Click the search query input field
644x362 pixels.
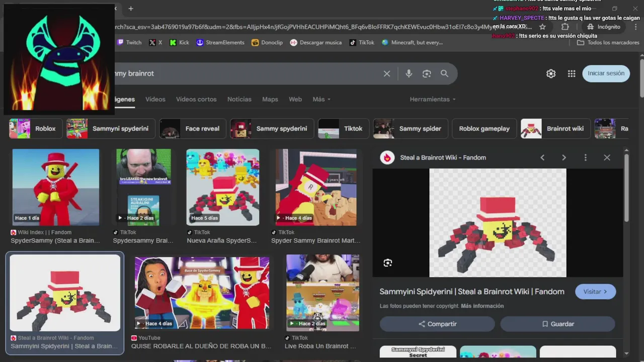click(247, 73)
